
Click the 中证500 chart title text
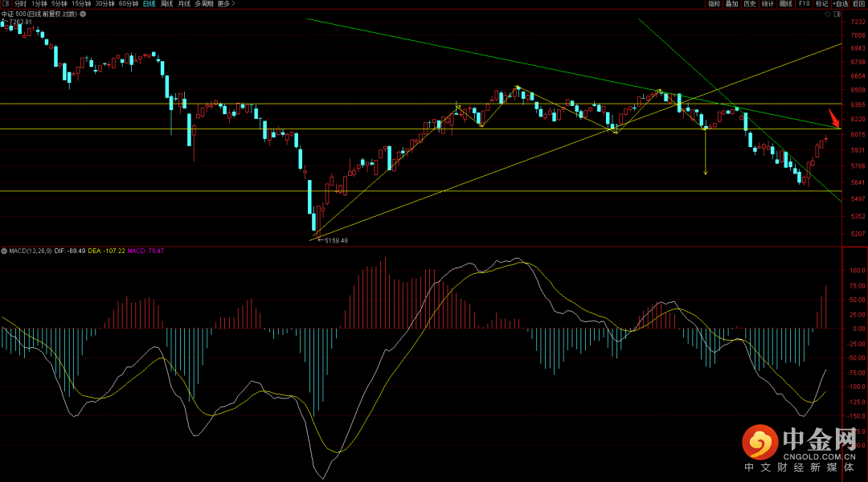39,14
